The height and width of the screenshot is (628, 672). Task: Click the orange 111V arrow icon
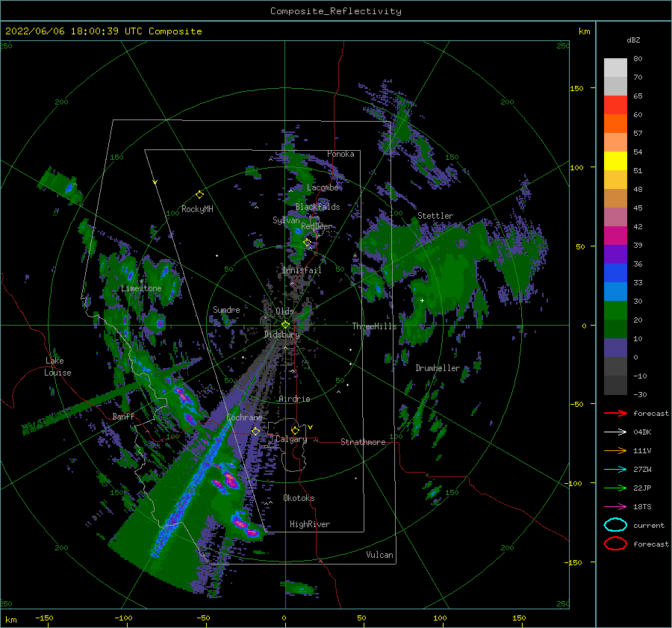click(615, 450)
